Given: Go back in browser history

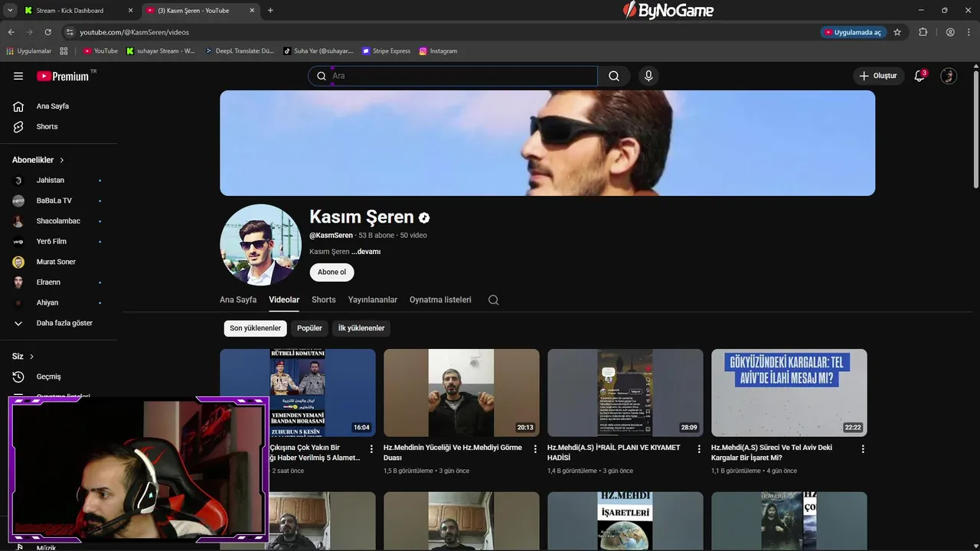Looking at the screenshot, I should (11, 32).
